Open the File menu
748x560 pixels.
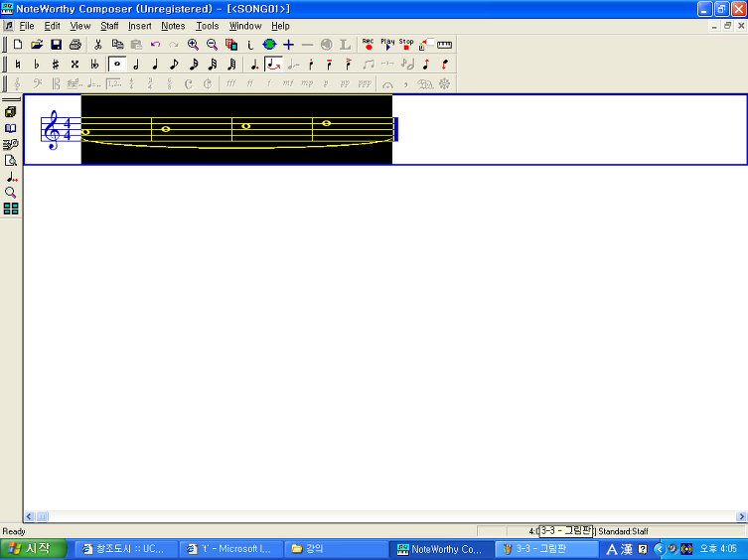coord(26,26)
